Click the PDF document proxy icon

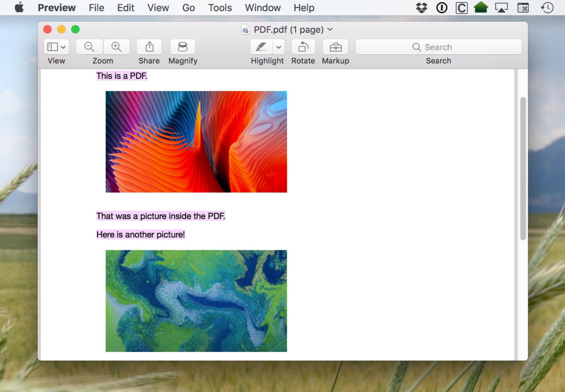click(245, 30)
